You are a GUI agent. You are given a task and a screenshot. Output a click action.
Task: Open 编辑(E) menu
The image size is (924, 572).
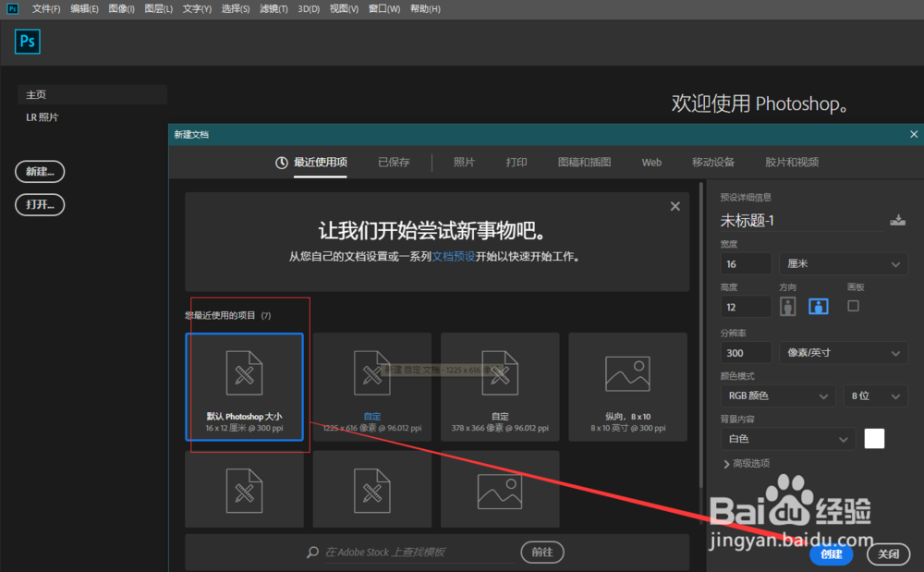coord(84,9)
